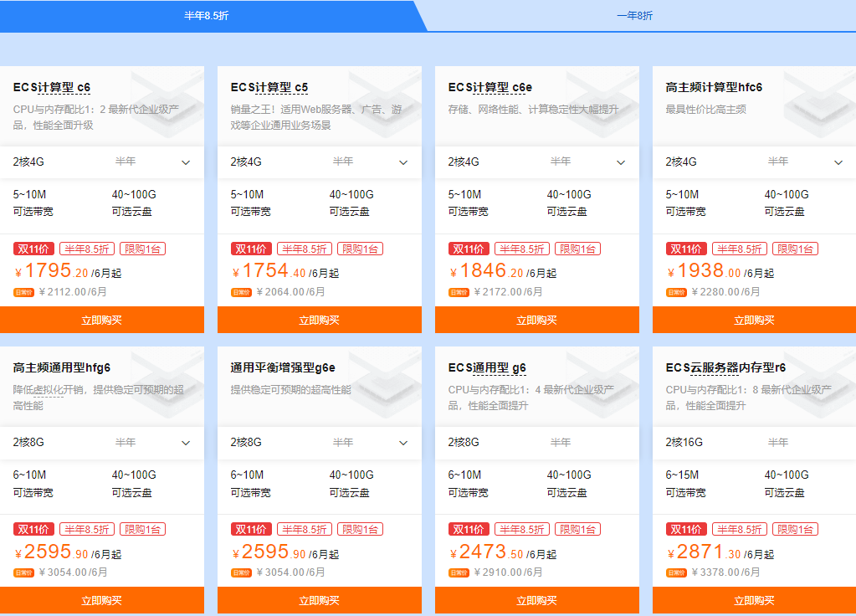Click the description 提供稳定可预期的超高性能
The width and height of the screenshot is (856, 616).
click(x=291, y=390)
